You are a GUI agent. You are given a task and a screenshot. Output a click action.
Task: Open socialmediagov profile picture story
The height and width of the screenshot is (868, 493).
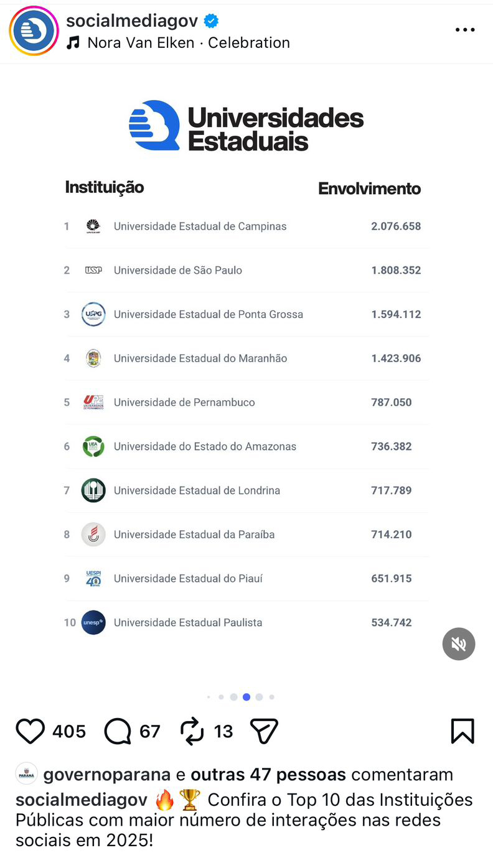34,30
